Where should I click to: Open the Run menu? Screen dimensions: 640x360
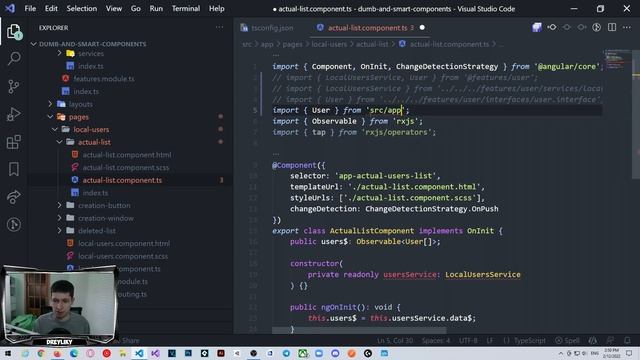(156, 8)
